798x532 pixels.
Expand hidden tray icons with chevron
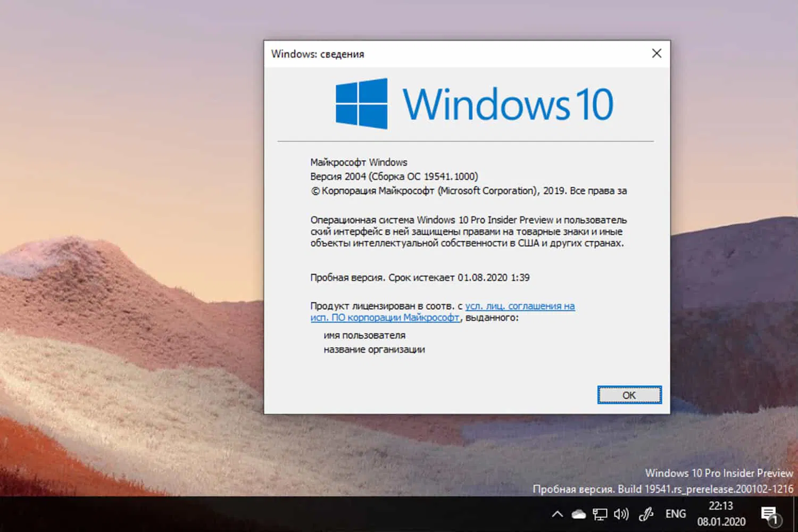pos(557,514)
